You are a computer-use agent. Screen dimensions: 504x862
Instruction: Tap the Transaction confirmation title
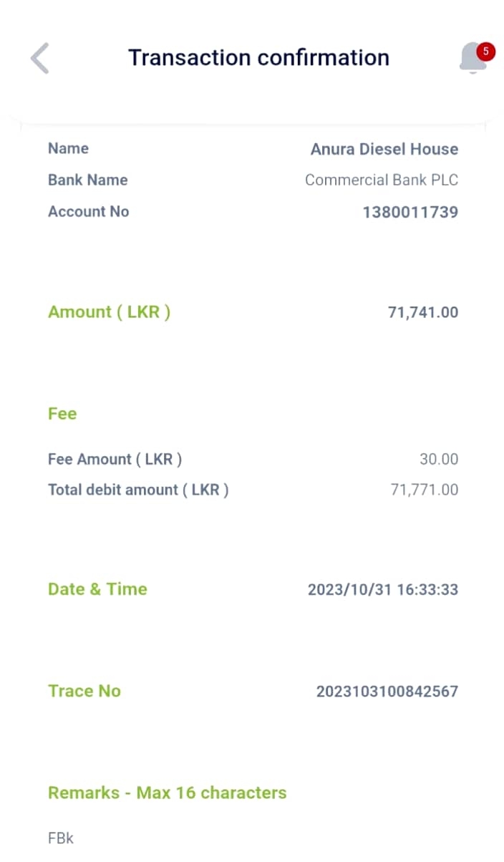tap(258, 57)
